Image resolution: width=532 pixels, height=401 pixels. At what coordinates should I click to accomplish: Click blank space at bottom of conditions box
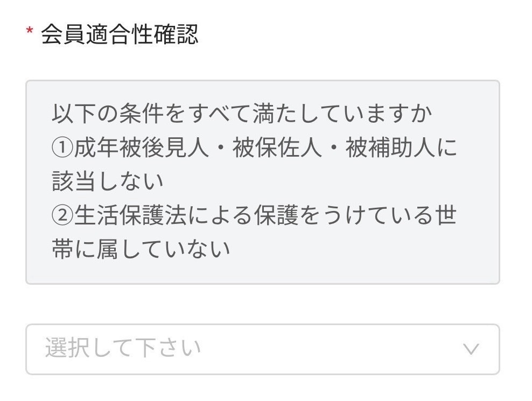[263, 272]
